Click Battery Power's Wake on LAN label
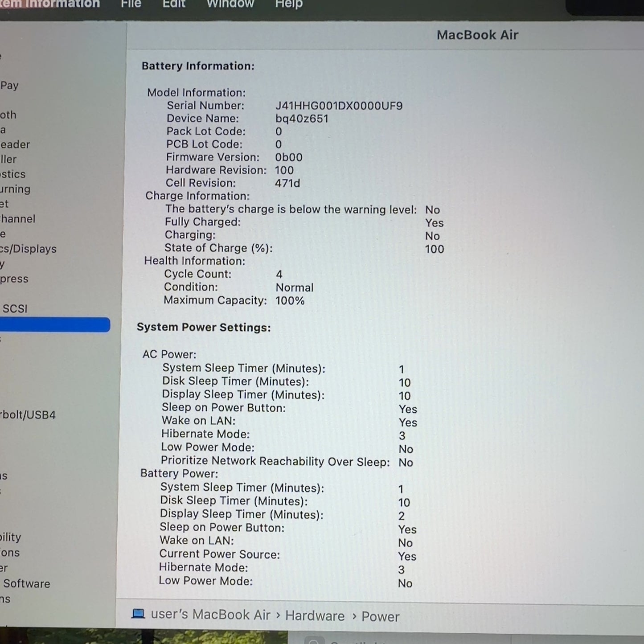Image resolution: width=644 pixels, height=644 pixels. 197,540
